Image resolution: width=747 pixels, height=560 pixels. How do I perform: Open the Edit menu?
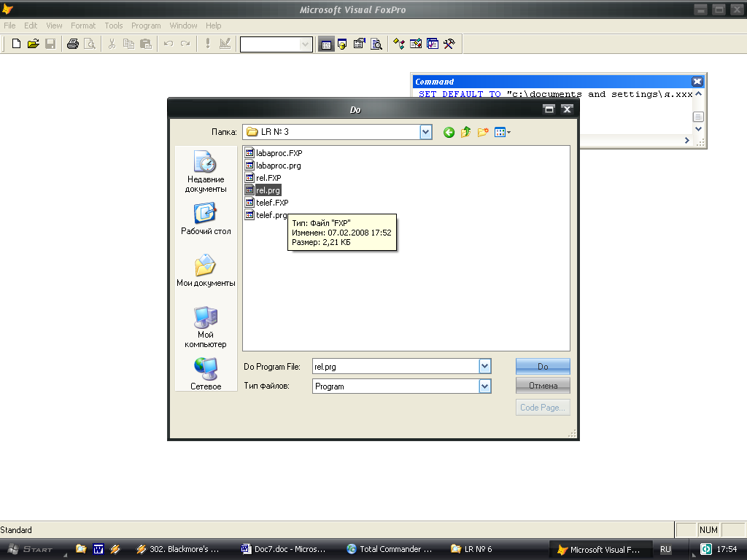click(x=31, y=26)
